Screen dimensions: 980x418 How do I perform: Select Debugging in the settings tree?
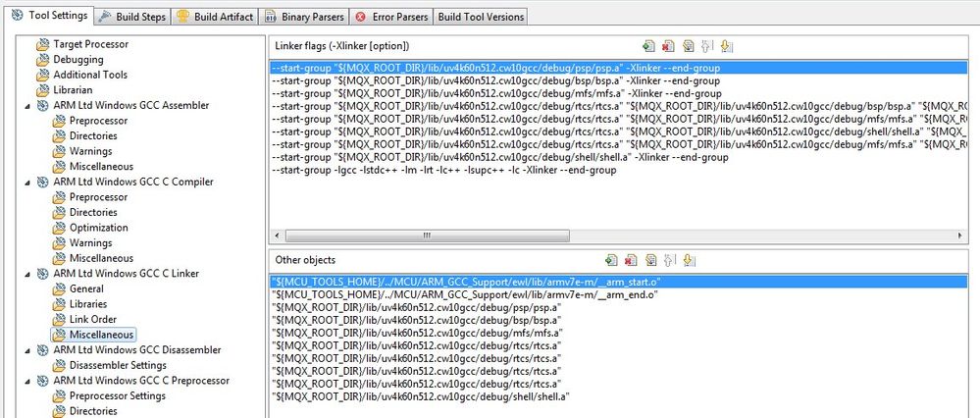pos(78,59)
